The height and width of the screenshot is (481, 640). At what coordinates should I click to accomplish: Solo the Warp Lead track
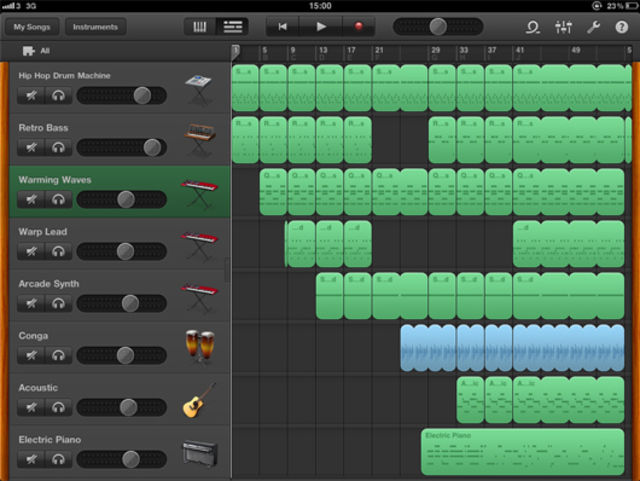pyautogui.click(x=58, y=251)
